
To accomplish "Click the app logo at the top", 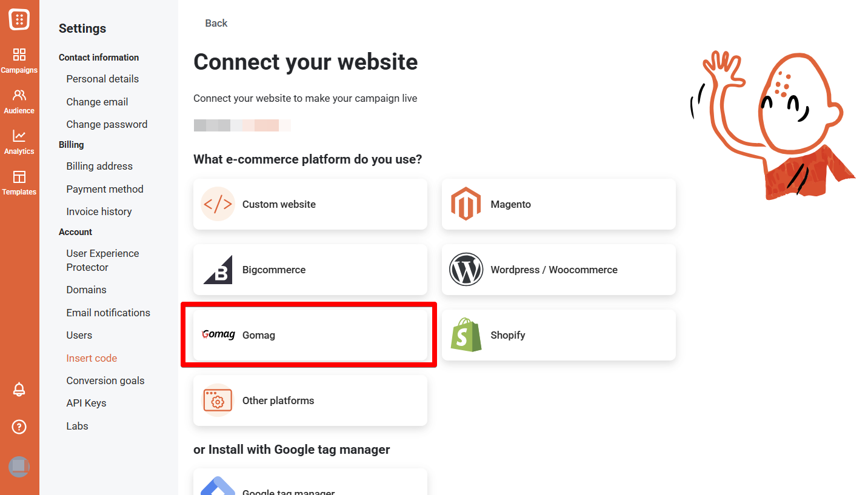I will (x=20, y=19).
